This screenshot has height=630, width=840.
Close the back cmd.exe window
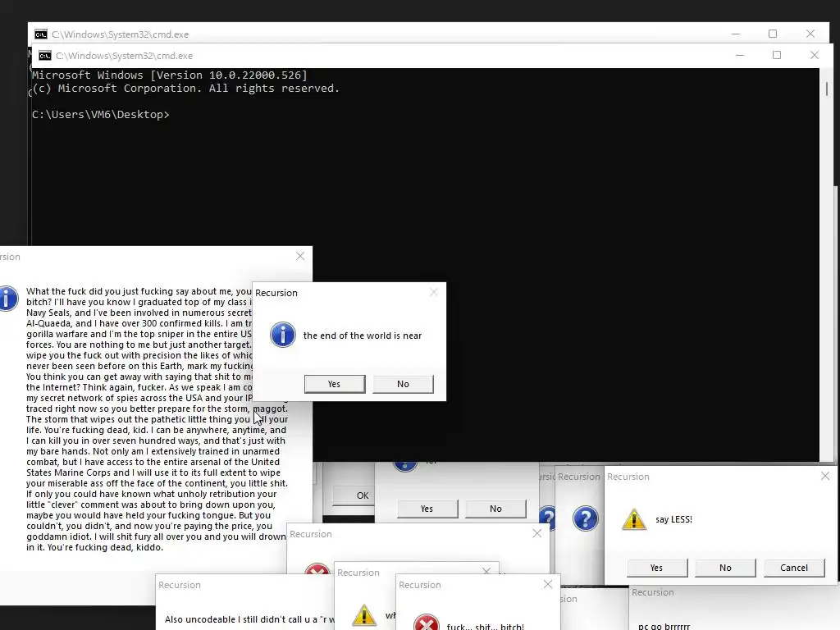(810, 34)
